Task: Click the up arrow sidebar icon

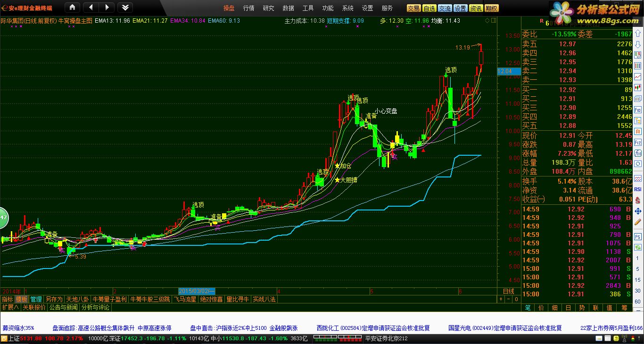Action: click(638, 33)
